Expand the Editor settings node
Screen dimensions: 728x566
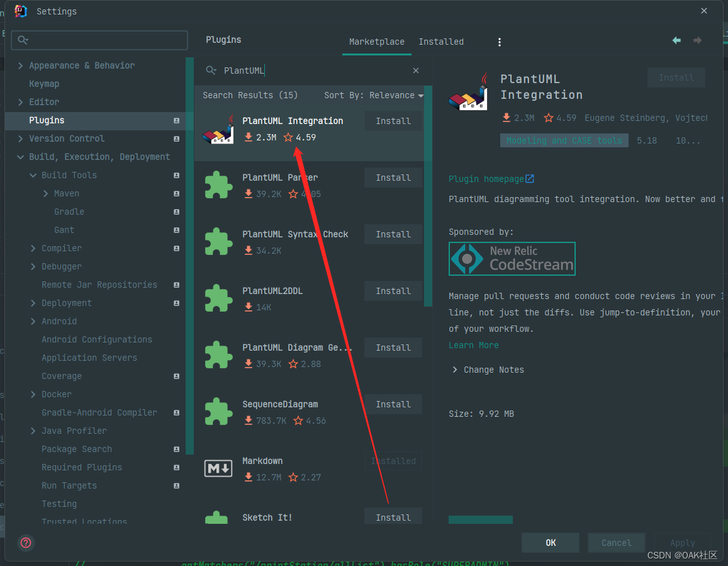point(20,102)
